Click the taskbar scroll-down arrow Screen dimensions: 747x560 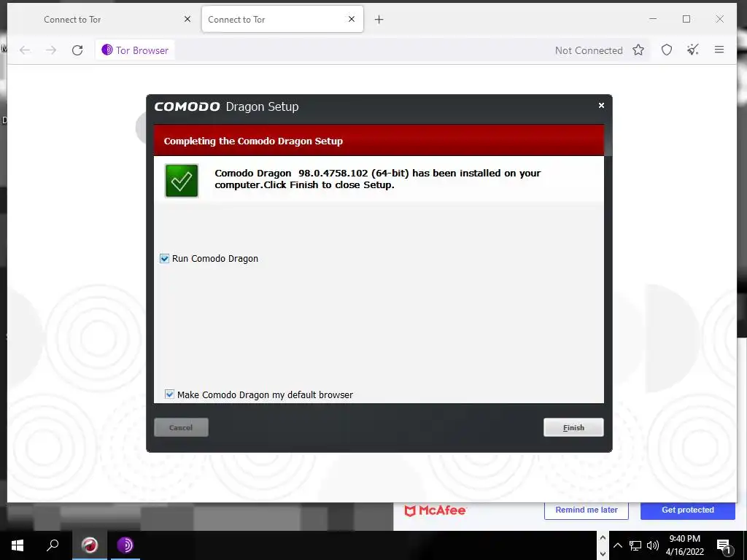603,553
